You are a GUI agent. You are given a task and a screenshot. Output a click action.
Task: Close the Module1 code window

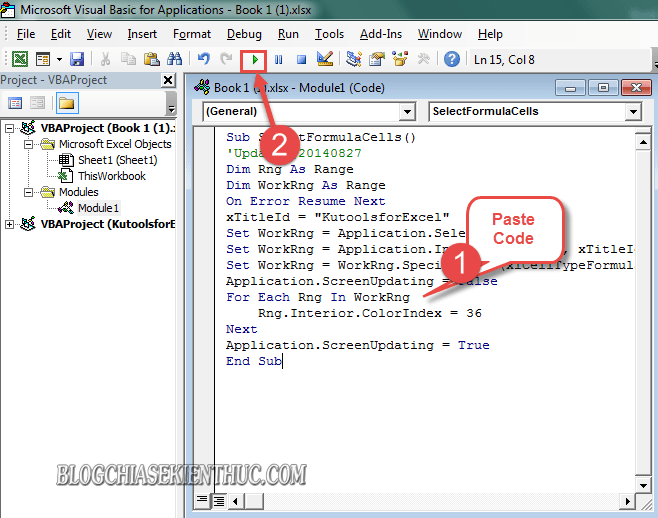point(636,88)
